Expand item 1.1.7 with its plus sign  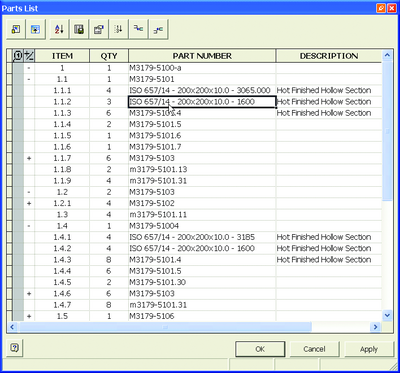point(29,158)
